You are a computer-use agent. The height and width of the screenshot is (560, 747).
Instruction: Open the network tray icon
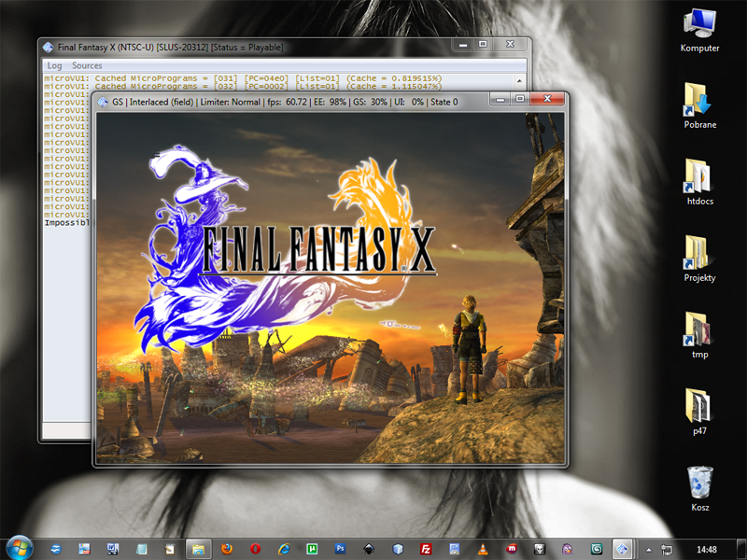(667, 550)
